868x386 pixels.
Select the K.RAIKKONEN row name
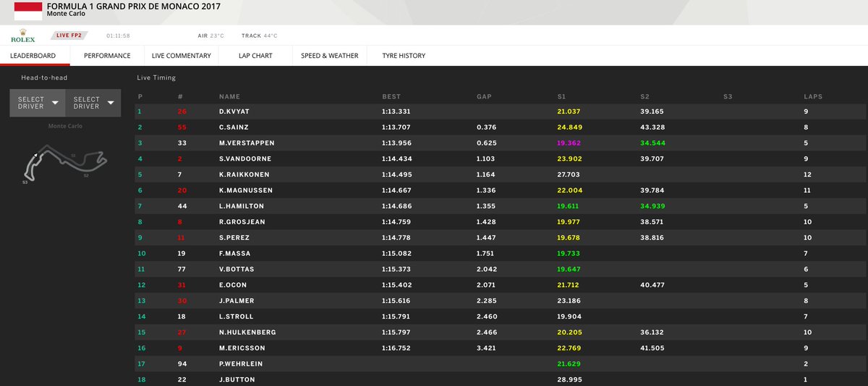coord(244,175)
